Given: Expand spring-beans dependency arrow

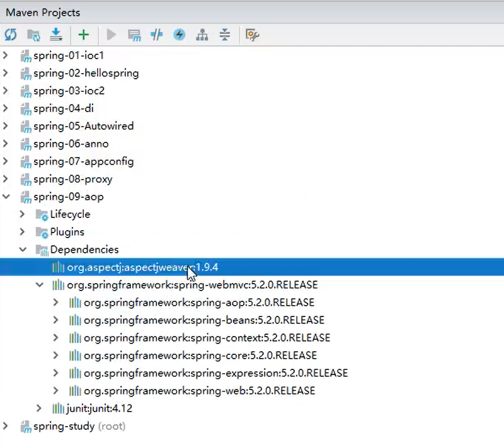Looking at the screenshot, I should tap(55, 320).
